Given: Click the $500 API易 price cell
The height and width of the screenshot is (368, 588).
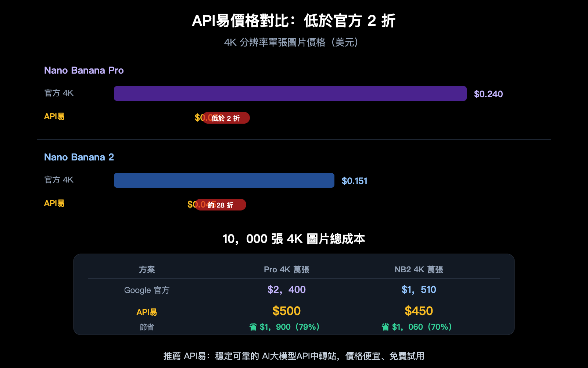Looking at the screenshot, I should 287,311.
